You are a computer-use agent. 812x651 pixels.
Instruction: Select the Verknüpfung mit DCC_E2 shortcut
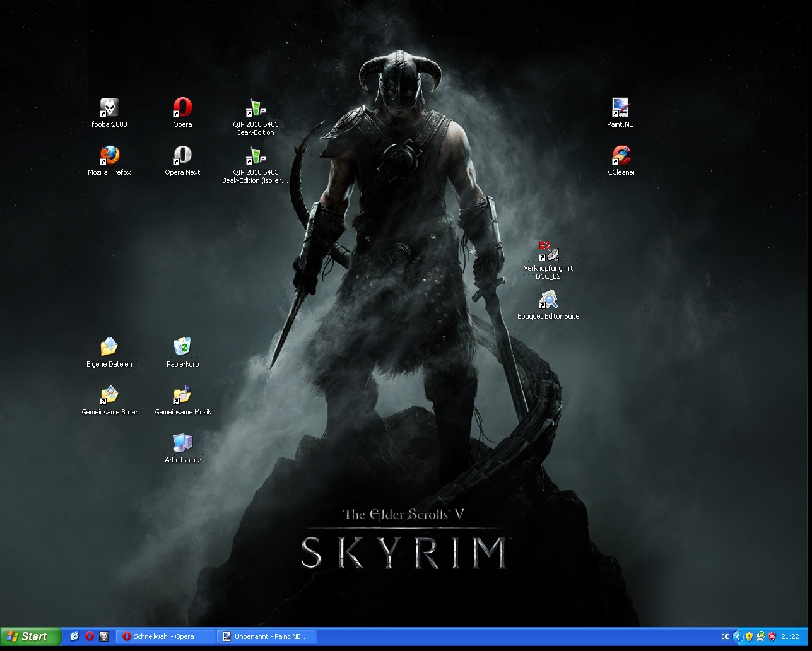click(548, 261)
